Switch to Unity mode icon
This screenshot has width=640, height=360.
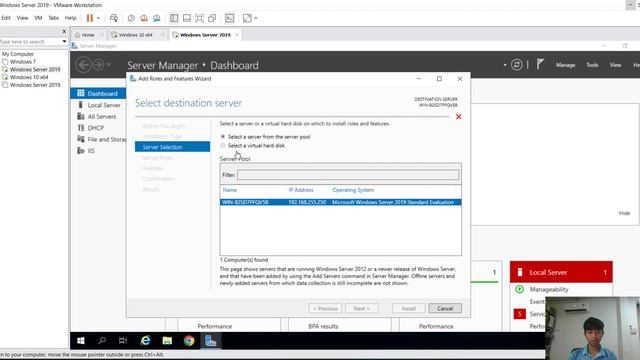click(x=212, y=18)
